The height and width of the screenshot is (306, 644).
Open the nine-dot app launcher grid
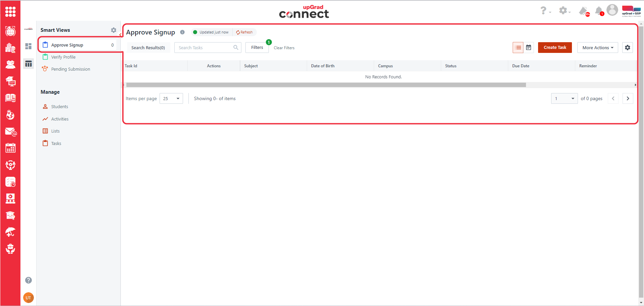10,12
